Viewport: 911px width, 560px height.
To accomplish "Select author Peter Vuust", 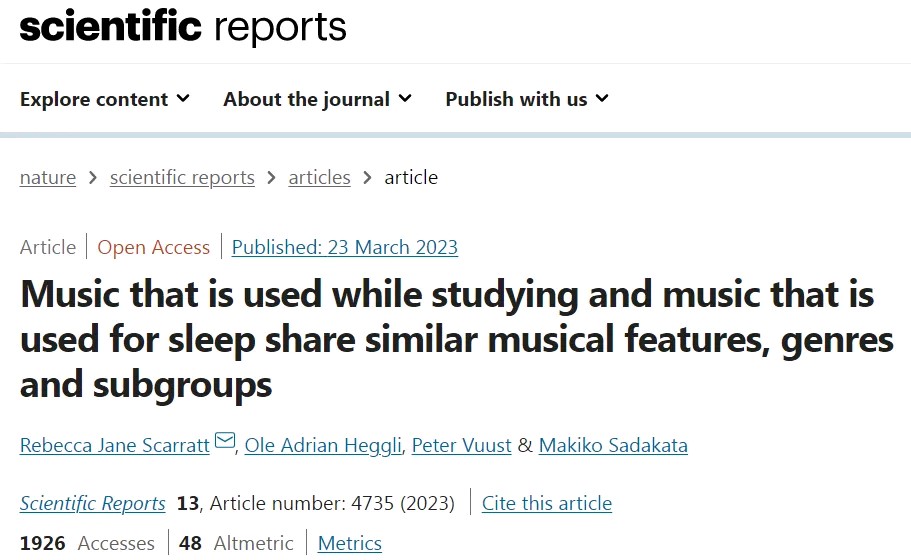I will coord(464,445).
